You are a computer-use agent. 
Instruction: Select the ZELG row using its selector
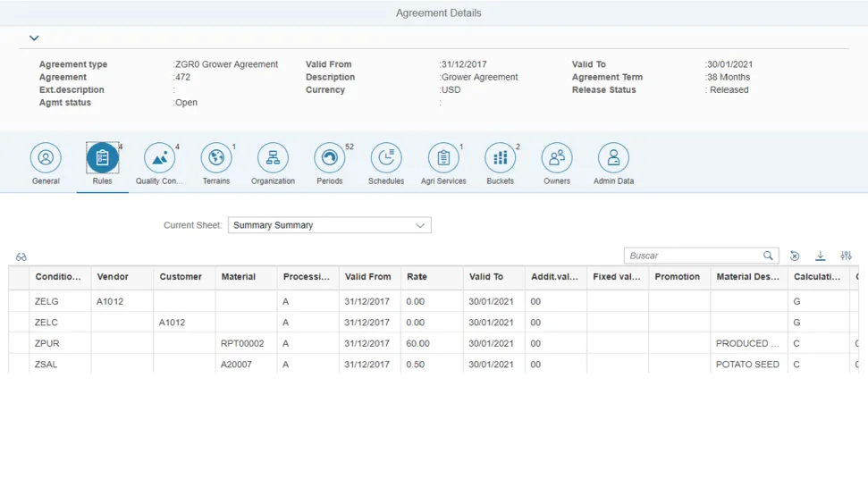click(19, 302)
